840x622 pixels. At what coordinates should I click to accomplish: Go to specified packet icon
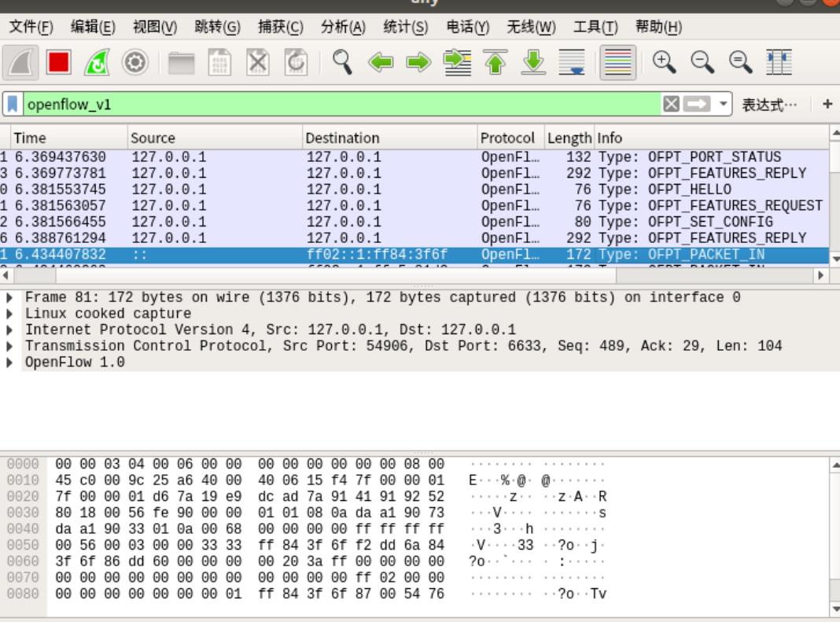pos(458,63)
